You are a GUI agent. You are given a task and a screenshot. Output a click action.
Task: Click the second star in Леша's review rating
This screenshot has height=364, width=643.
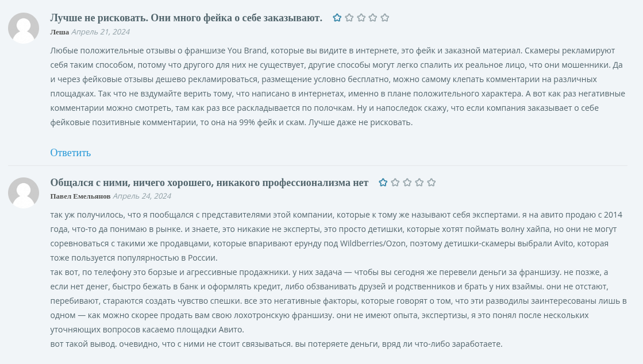(x=349, y=18)
